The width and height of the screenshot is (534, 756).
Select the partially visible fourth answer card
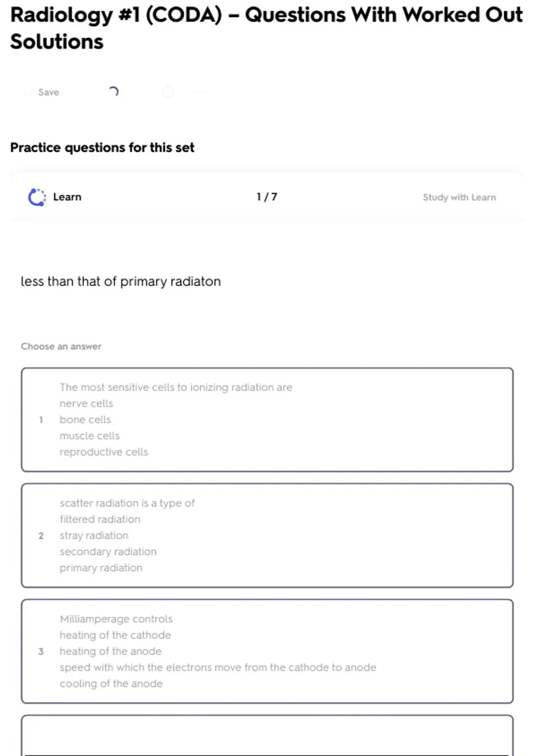(x=267, y=736)
